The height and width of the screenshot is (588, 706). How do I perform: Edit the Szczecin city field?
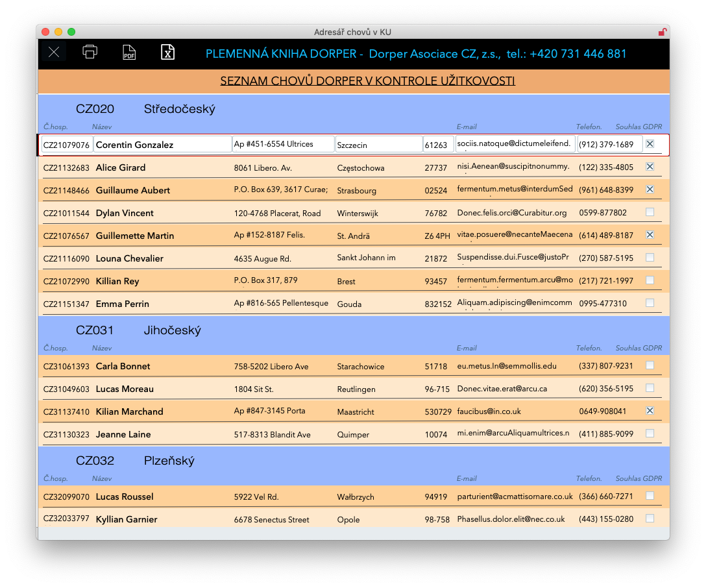point(378,145)
